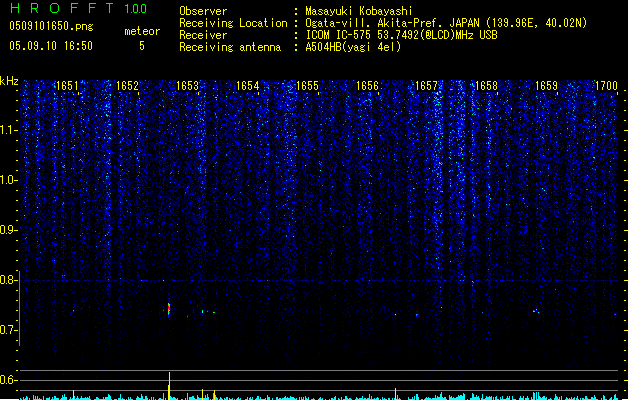Click the 1651 time marker

coord(67,86)
